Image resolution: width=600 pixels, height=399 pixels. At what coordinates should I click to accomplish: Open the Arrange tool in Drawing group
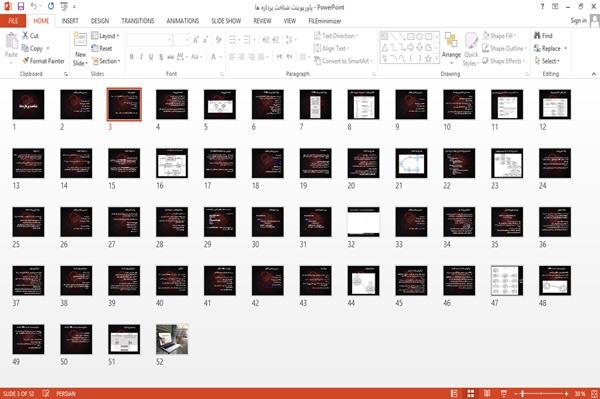(x=451, y=48)
